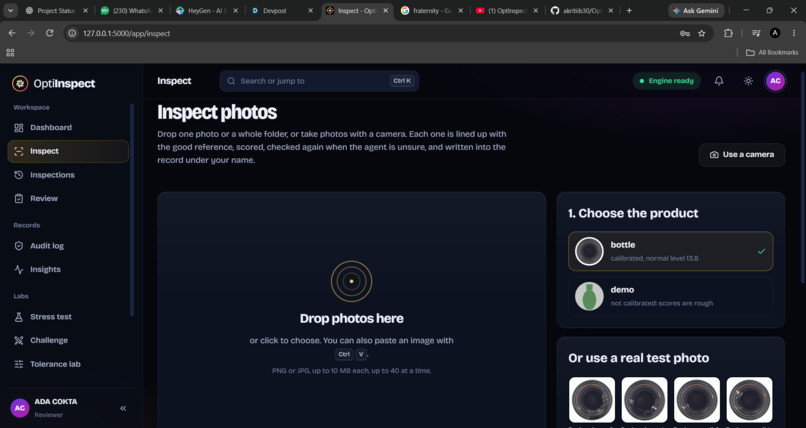Open notifications bell
The height and width of the screenshot is (428, 806).
pyautogui.click(x=719, y=81)
